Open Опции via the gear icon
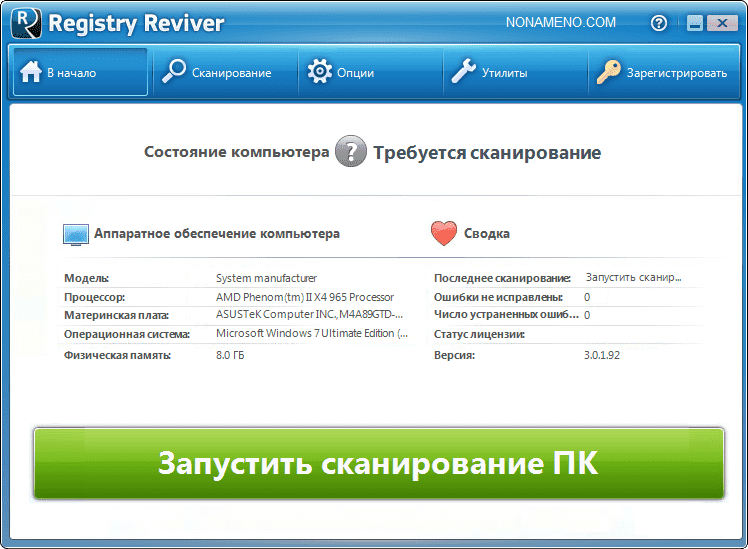Screen dimensions: 748x549 (319, 72)
